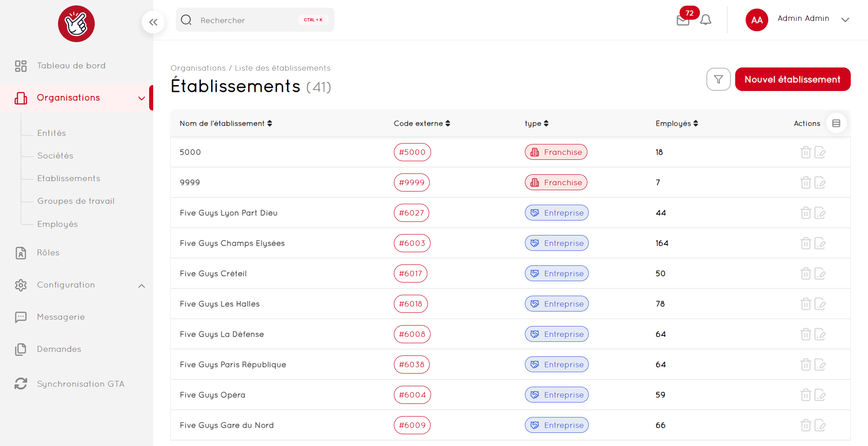Delete Five Guys Les Halles

[x=805, y=304]
